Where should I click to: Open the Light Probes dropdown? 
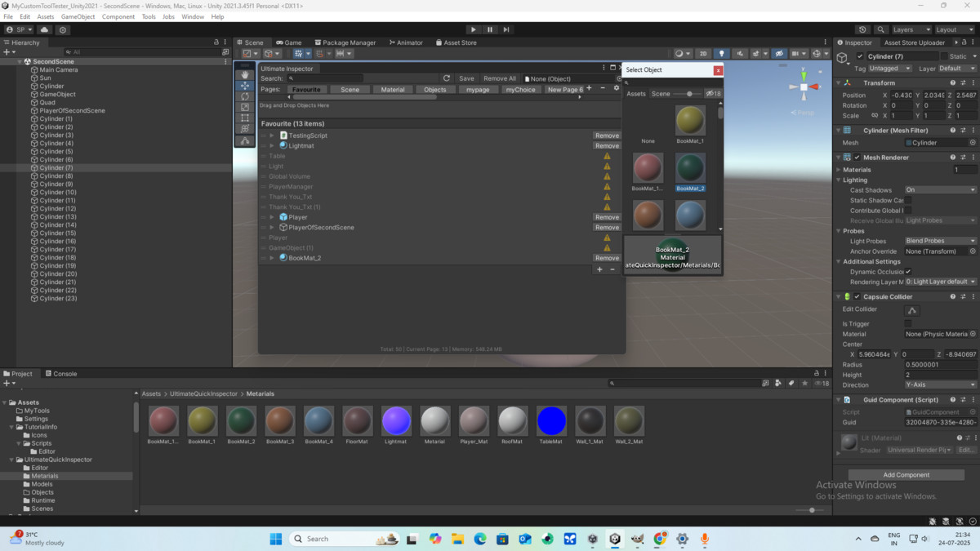940,241
